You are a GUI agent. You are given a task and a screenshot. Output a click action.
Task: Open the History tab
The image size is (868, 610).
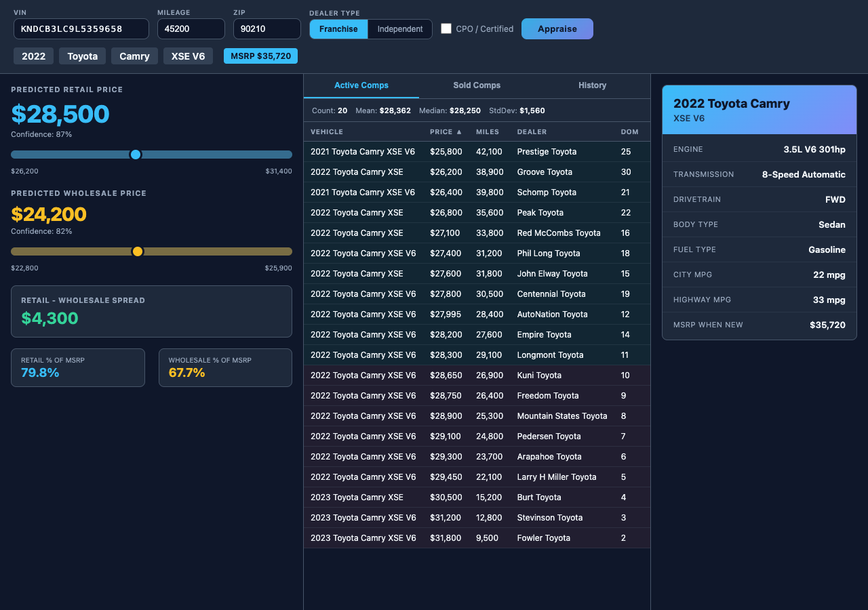click(592, 85)
